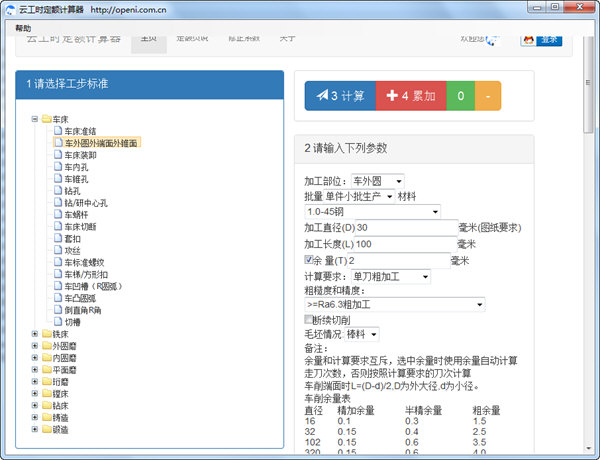Click the QQ 登录 button

click(x=541, y=40)
